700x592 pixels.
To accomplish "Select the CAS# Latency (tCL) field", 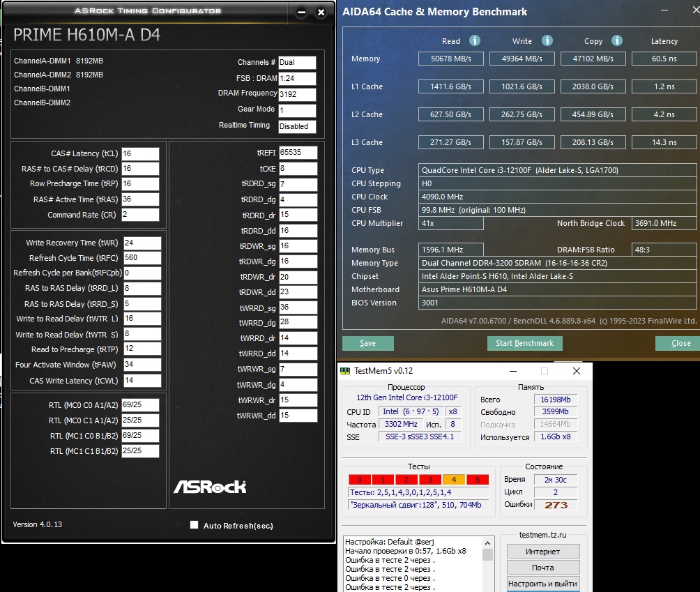I will click(x=140, y=153).
